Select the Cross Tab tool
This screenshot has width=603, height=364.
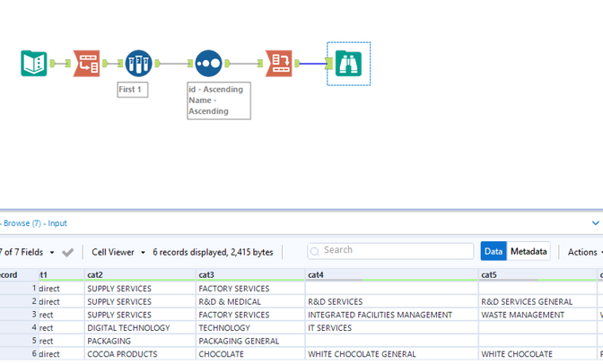tap(279, 64)
